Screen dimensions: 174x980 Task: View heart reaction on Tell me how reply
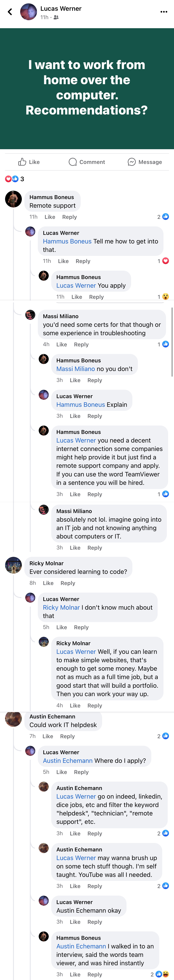pos(163,261)
